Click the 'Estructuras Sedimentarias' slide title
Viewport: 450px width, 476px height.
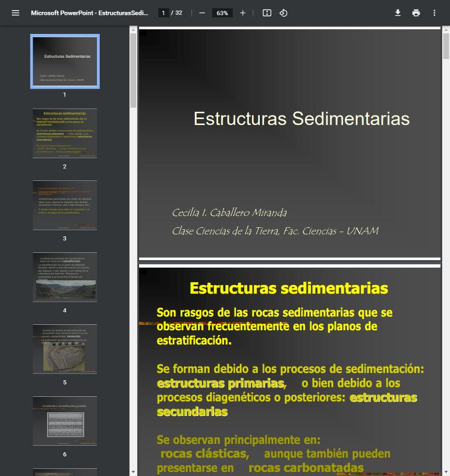click(x=301, y=118)
